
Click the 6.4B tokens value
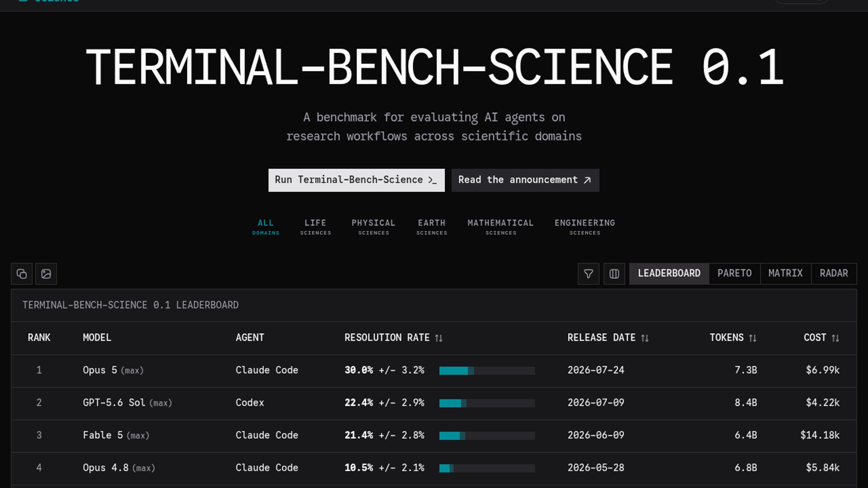(x=746, y=436)
